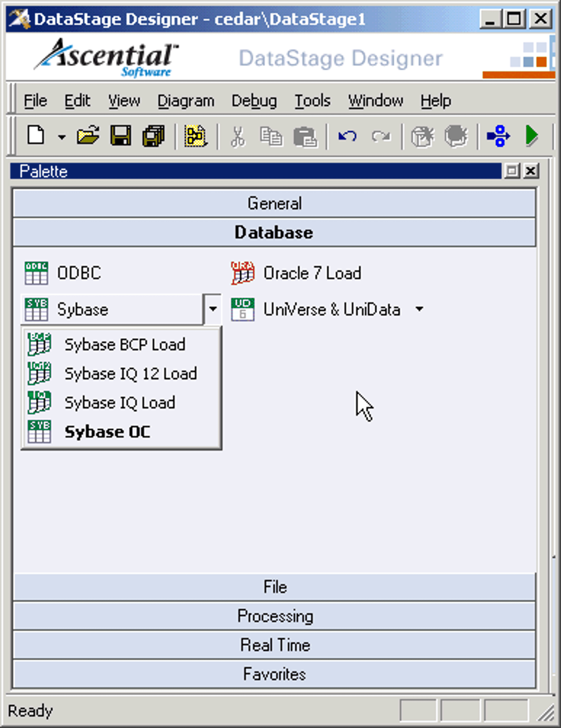
Task: Select the ODBC stage icon
Action: click(36, 273)
